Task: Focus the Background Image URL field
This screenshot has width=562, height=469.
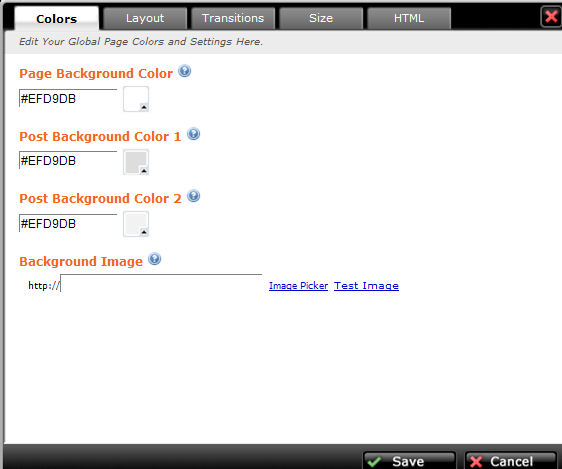Action: click(x=161, y=283)
